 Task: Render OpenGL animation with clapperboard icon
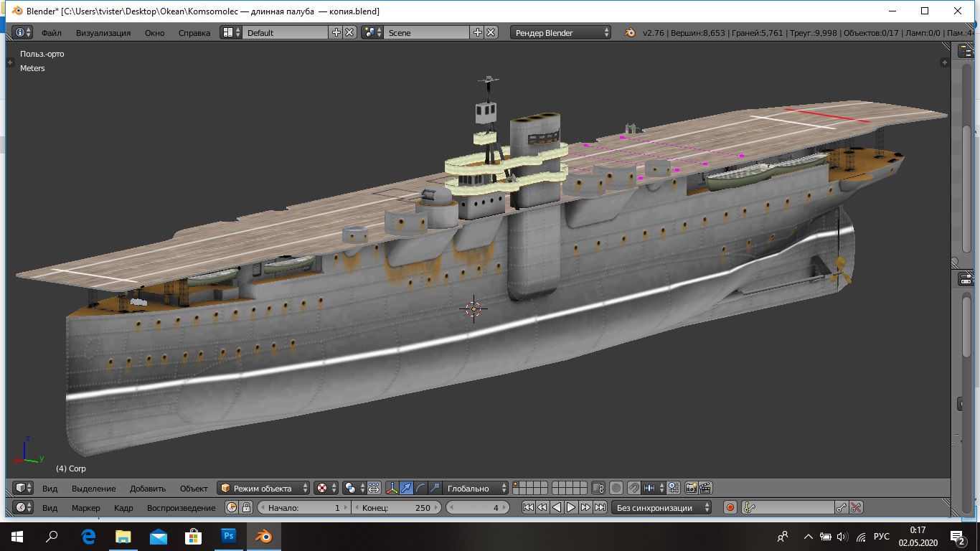pyautogui.click(x=705, y=489)
